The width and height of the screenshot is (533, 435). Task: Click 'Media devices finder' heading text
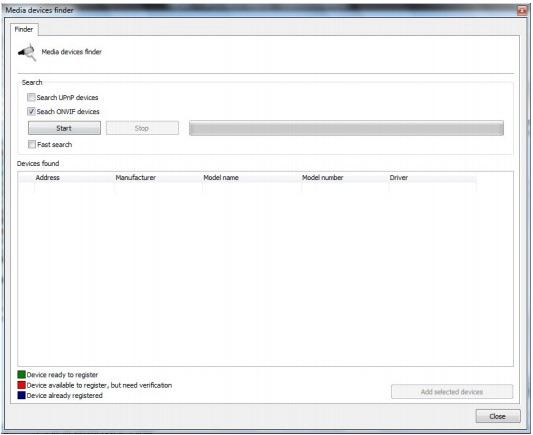click(x=71, y=52)
